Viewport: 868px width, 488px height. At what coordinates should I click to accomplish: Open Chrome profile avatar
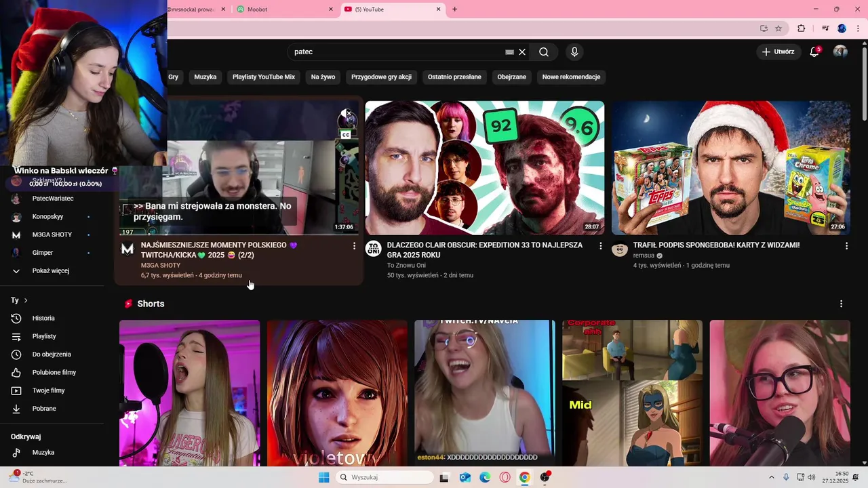click(842, 28)
